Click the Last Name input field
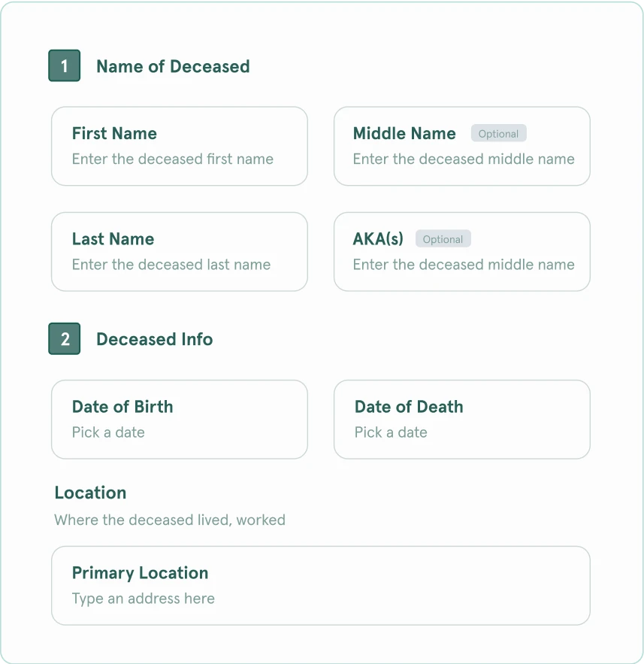This screenshot has width=644, height=664. pos(179,264)
